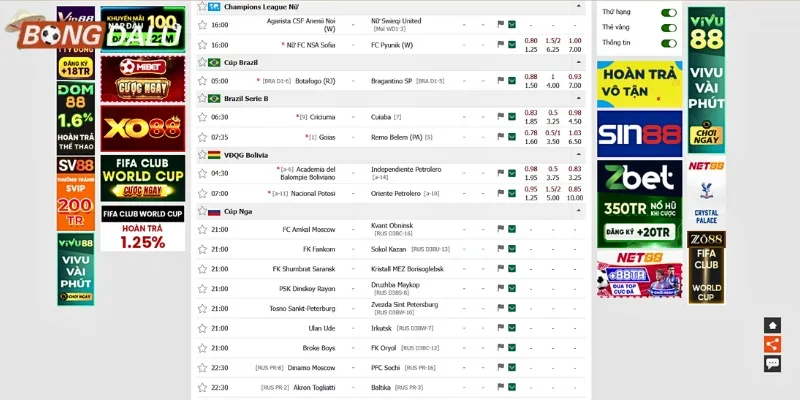The height and width of the screenshot is (400, 800).
Task: Click the XO88 banner ad
Action: point(142,128)
